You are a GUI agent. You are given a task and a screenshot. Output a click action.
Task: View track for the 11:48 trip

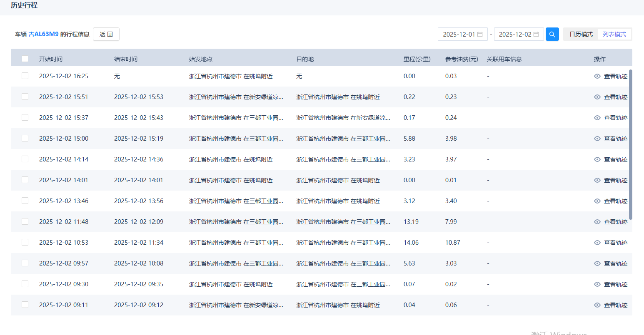pyautogui.click(x=611, y=222)
